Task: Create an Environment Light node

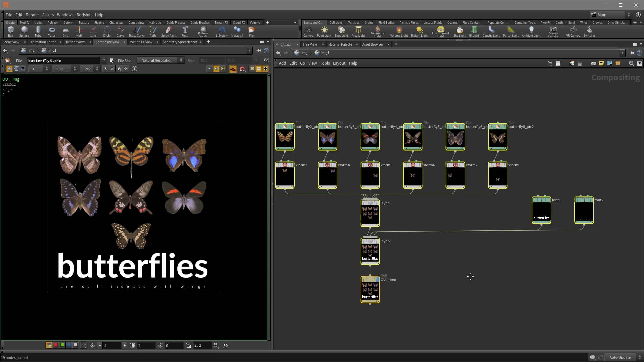Action: 440,31
